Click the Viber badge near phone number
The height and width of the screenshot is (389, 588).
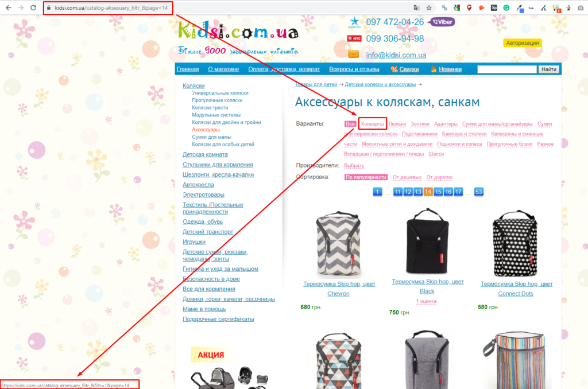tap(442, 22)
